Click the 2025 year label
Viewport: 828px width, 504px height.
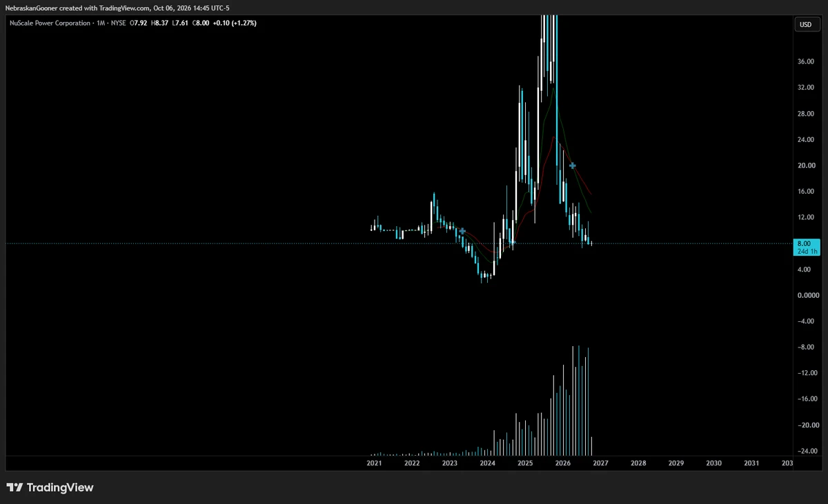[x=525, y=463]
